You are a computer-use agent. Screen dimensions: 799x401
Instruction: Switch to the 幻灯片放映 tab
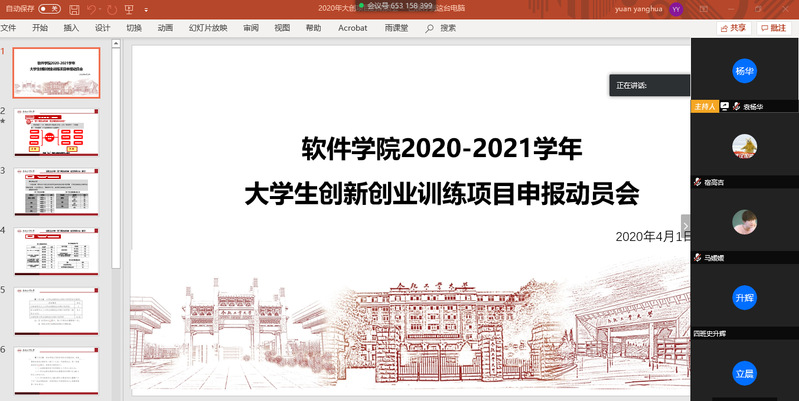[x=207, y=28]
